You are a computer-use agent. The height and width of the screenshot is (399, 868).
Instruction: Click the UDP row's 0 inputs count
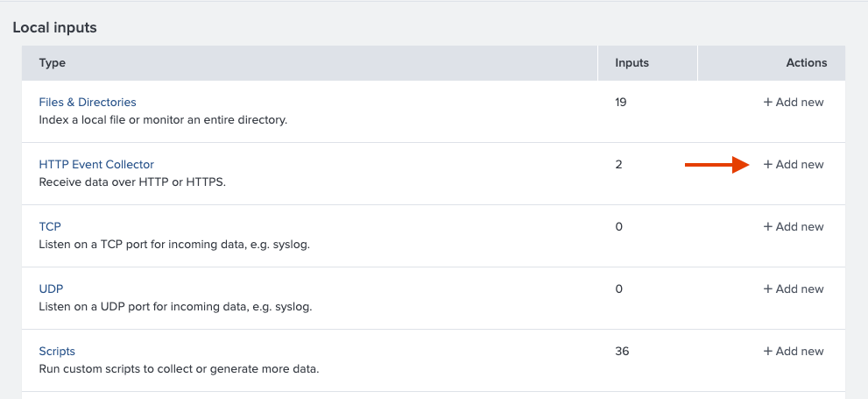coord(618,289)
